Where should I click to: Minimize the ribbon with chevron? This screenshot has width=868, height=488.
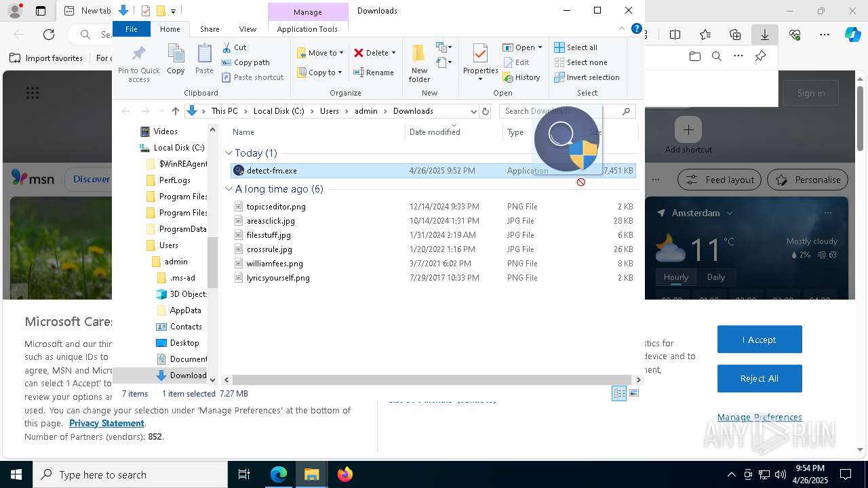[621, 28]
